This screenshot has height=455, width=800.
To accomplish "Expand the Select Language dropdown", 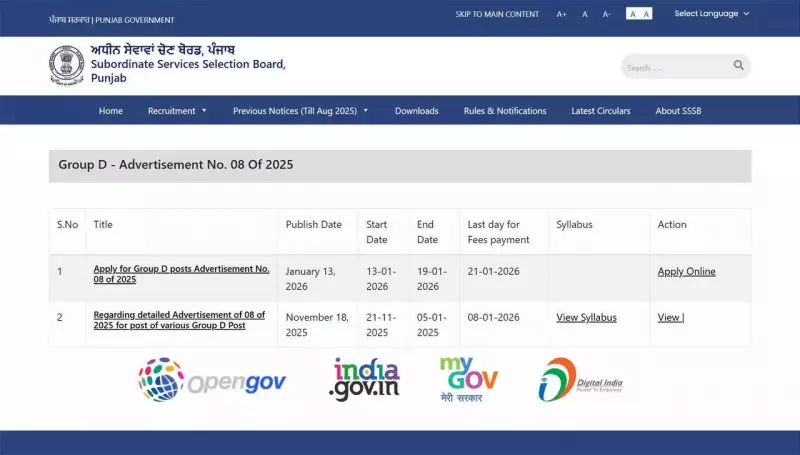I will (x=711, y=14).
